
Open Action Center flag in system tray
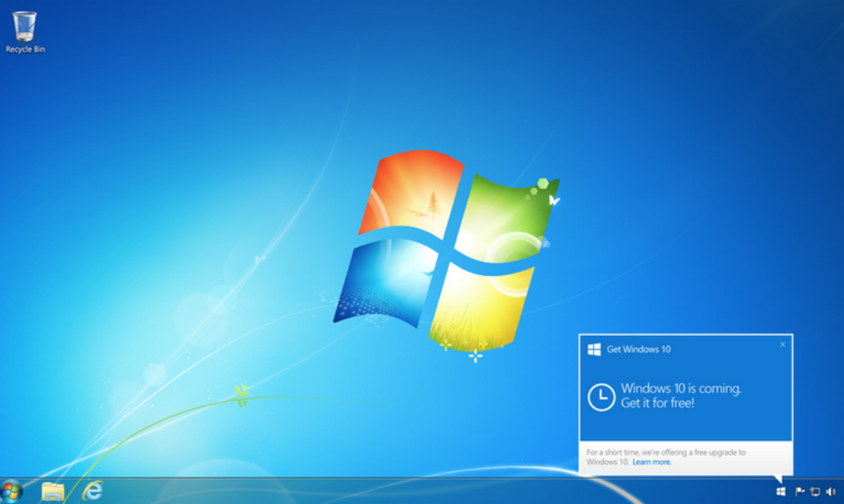click(800, 492)
